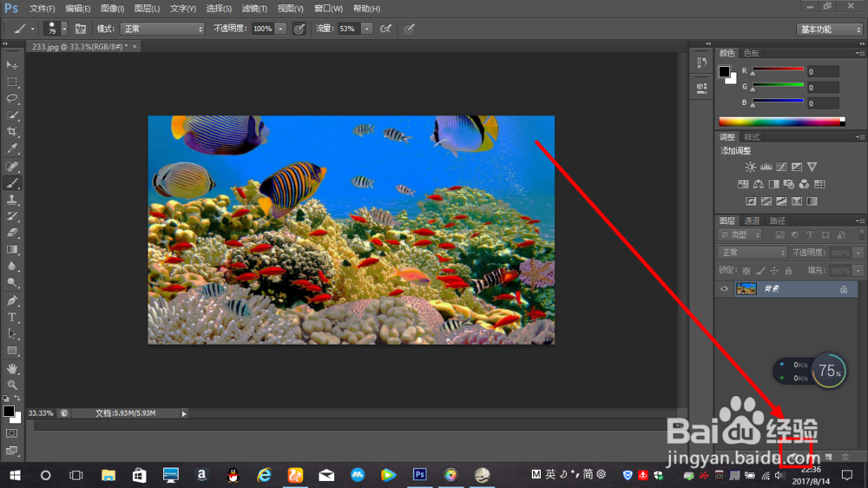
Task: Toggle lock image pixels
Action: (x=760, y=271)
